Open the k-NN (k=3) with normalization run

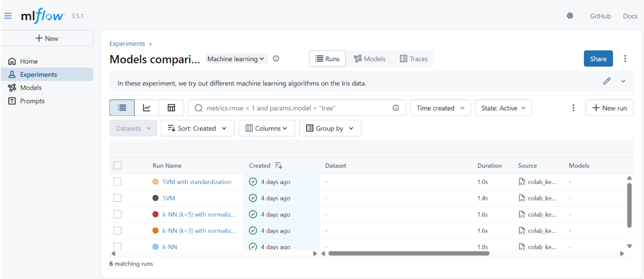point(199,230)
